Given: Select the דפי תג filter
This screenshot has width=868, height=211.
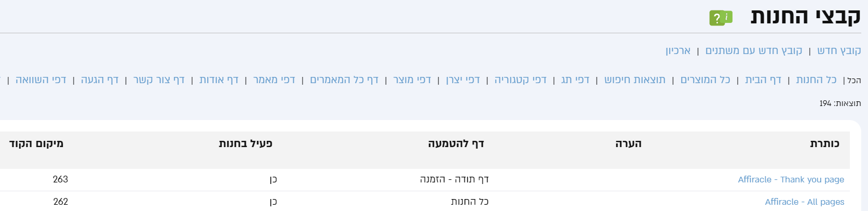Looking at the screenshot, I should pyautogui.click(x=575, y=80).
